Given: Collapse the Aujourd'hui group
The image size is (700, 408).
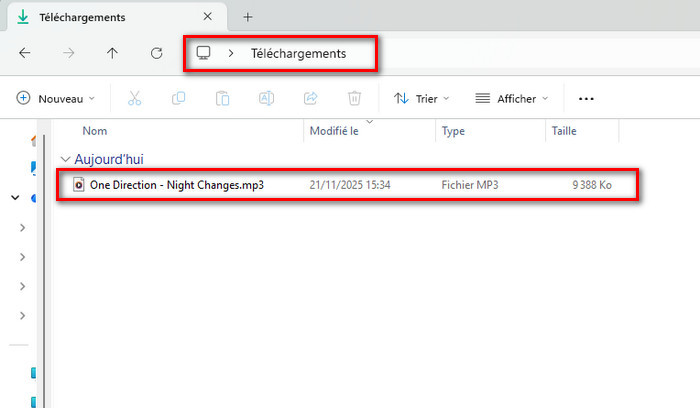Looking at the screenshot, I should point(66,159).
